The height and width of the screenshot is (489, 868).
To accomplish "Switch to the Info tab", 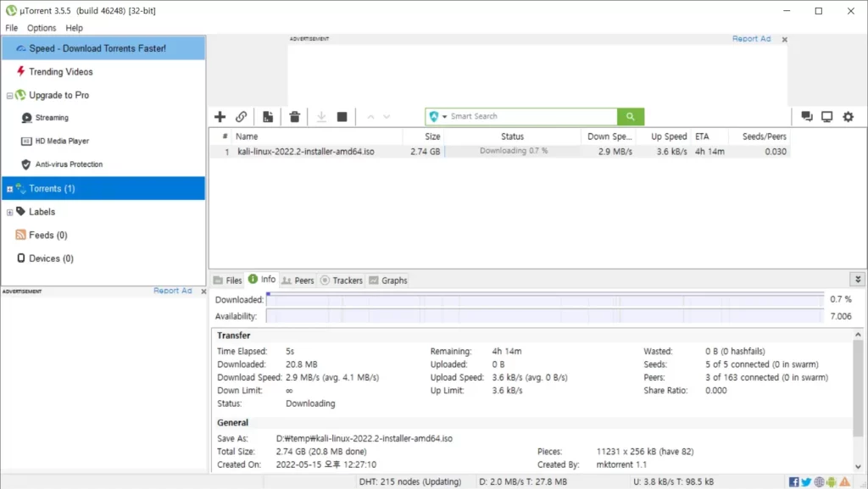I will (262, 280).
